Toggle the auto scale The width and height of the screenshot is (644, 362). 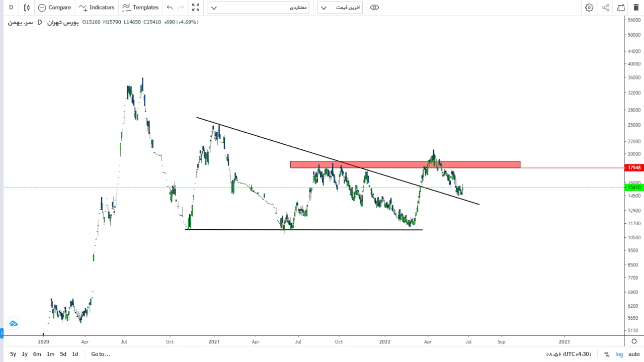pyautogui.click(x=634, y=354)
